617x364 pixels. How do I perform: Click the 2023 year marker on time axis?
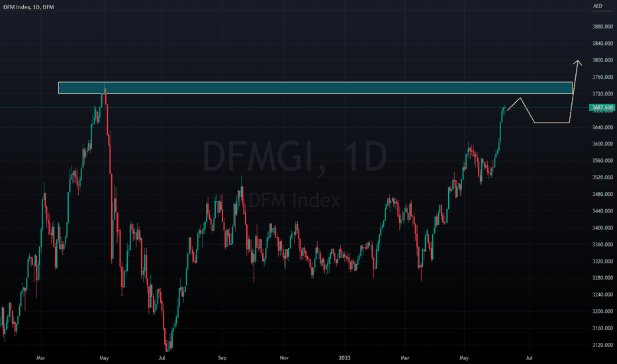pos(345,358)
